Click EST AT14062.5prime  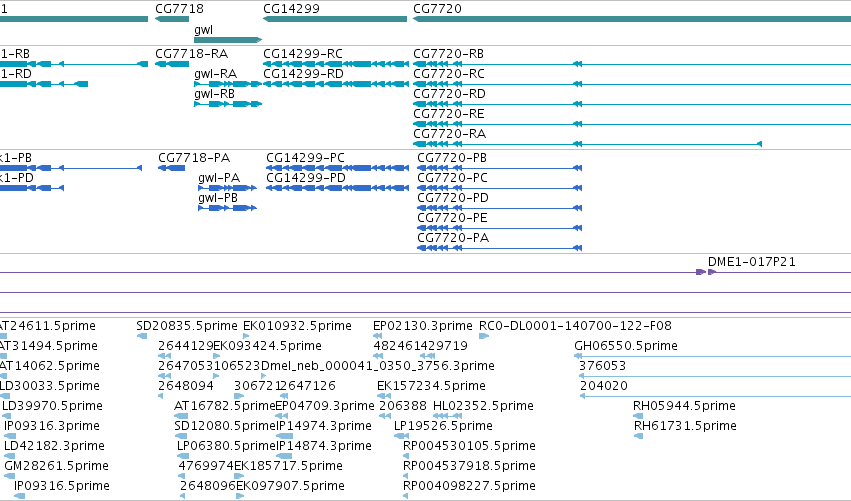coord(49,366)
